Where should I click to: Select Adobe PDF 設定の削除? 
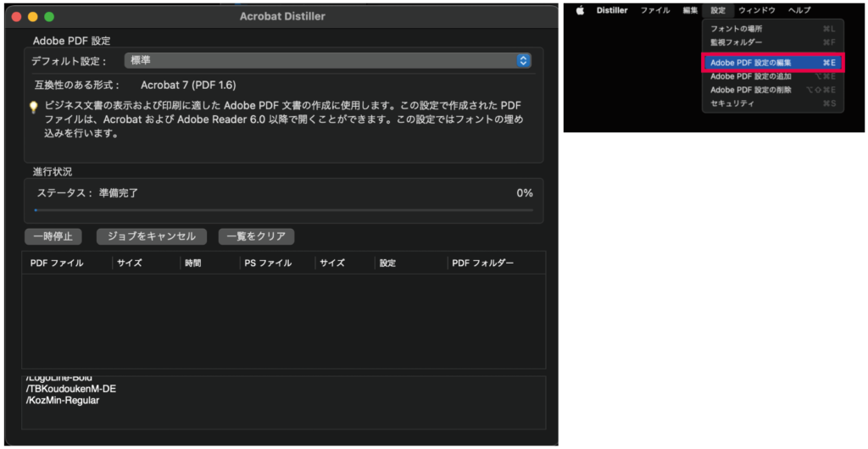click(x=750, y=90)
